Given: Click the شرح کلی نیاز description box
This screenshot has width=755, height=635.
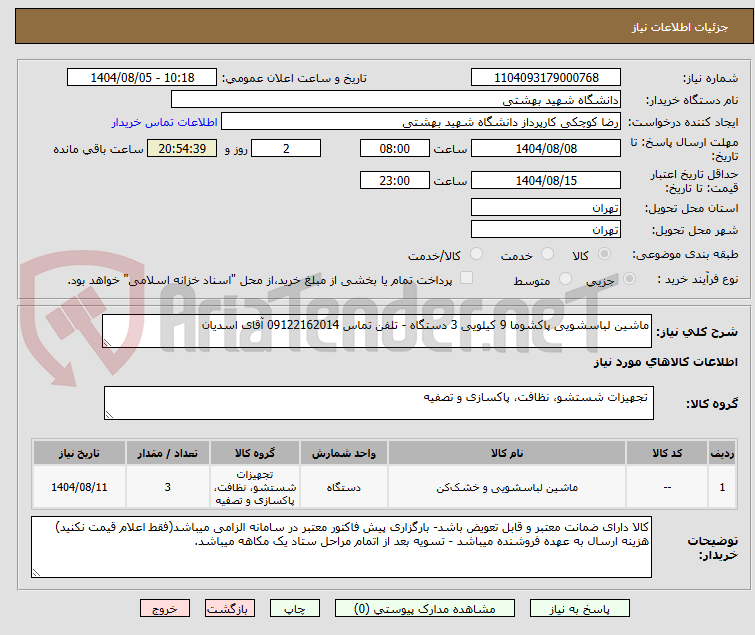Looking at the screenshot, I should pyautogui.click(x=377, y=331).
